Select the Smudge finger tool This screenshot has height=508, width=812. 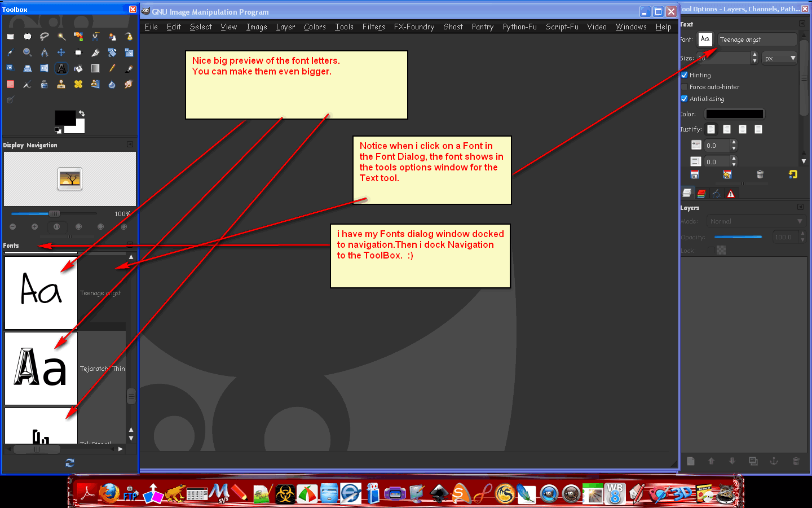coord(129,84)
